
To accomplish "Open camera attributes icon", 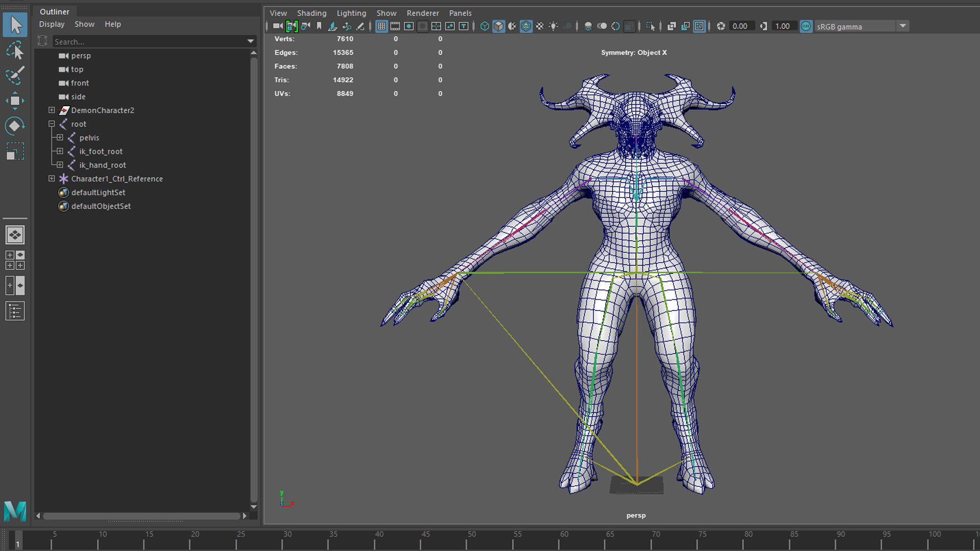I will tap(305, 26).
